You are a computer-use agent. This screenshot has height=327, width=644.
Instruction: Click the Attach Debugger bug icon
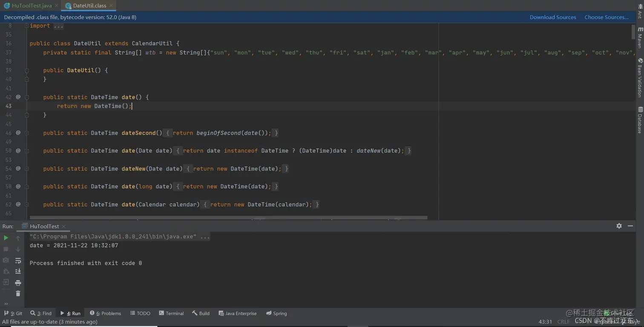click(x=6, y=271)
